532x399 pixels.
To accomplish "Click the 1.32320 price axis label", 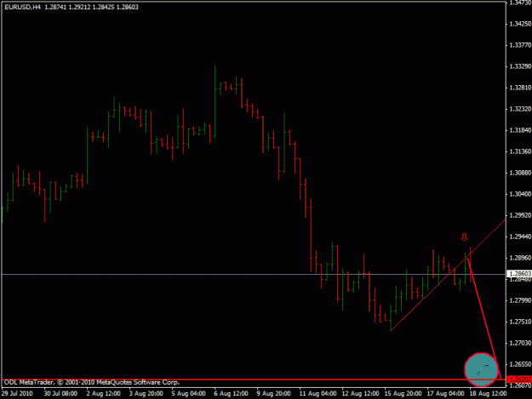I will tap(520, 109).
